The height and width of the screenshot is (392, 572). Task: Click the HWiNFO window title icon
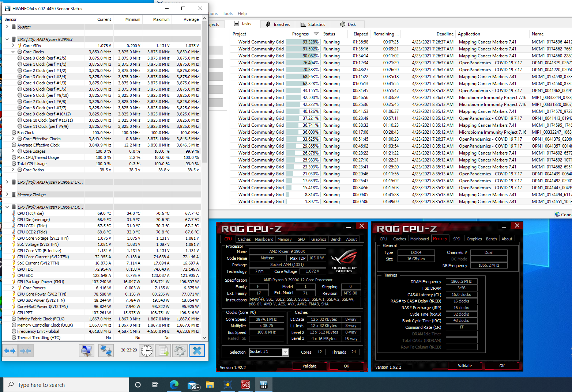pyautogui.click(x=8, y=8)
